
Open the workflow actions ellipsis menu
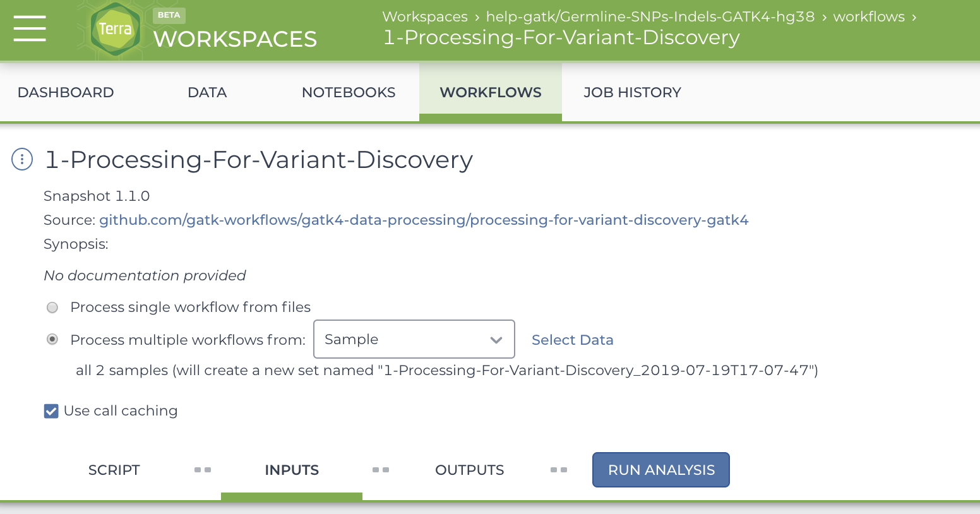tap(22, 159)
